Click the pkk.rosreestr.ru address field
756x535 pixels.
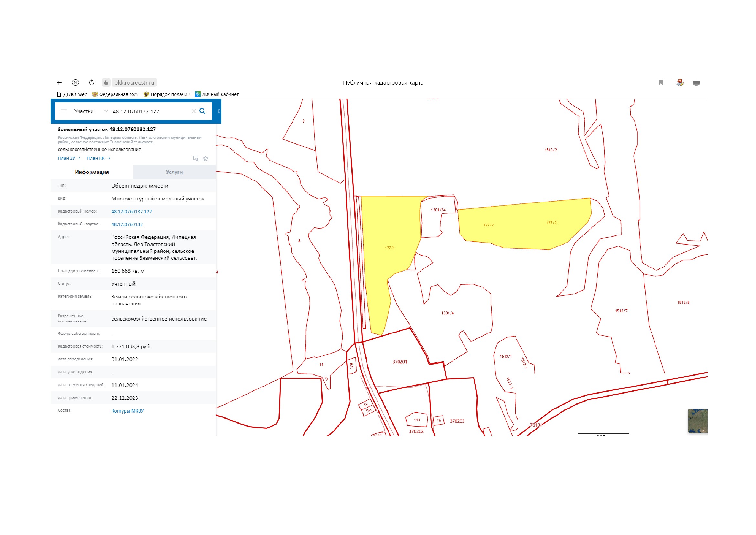pyautogui.click(x=134, y=83)
